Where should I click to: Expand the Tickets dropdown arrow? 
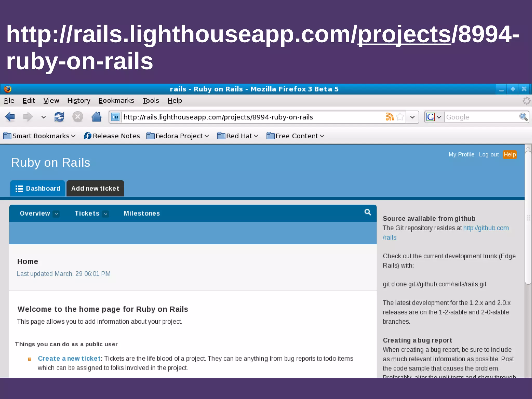click(105, 214)
